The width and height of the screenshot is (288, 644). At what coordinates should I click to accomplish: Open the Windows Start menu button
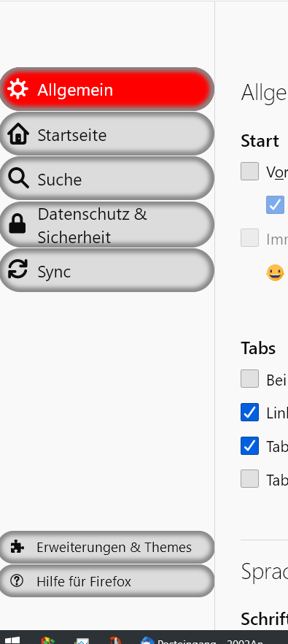[12, 640]
